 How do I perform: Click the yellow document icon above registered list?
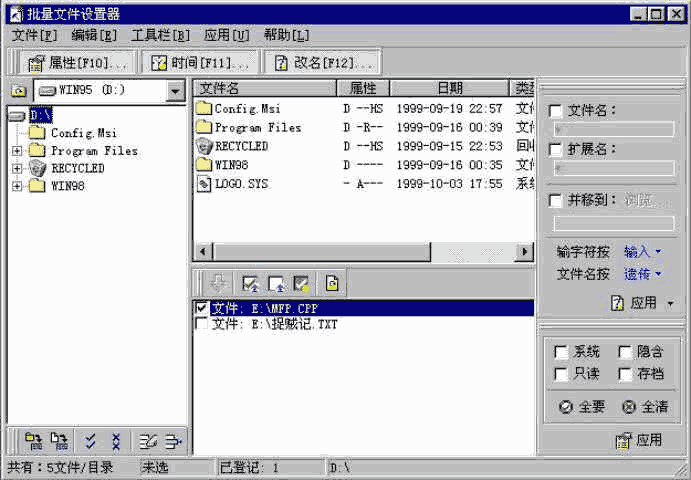tap(331, 284)
